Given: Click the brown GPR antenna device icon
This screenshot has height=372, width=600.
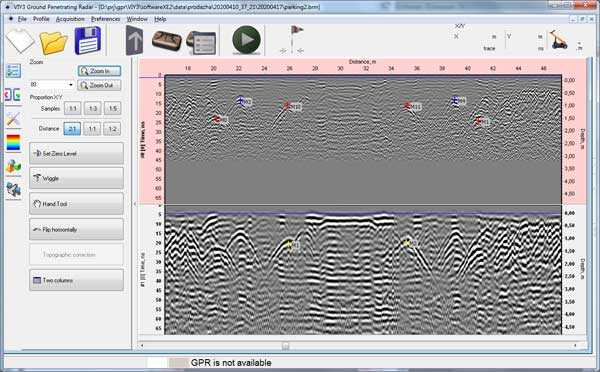Looking at the screenshot, I should tap(166, 41).
